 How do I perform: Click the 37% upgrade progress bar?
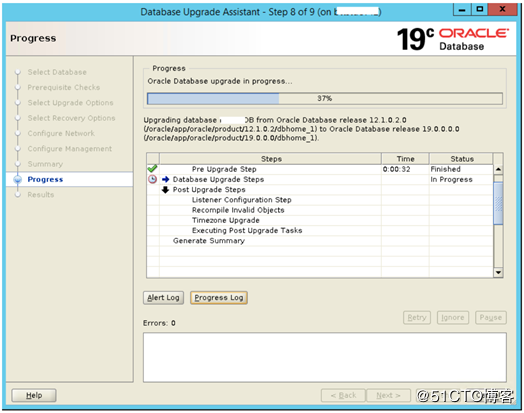[x=325, y=99]
